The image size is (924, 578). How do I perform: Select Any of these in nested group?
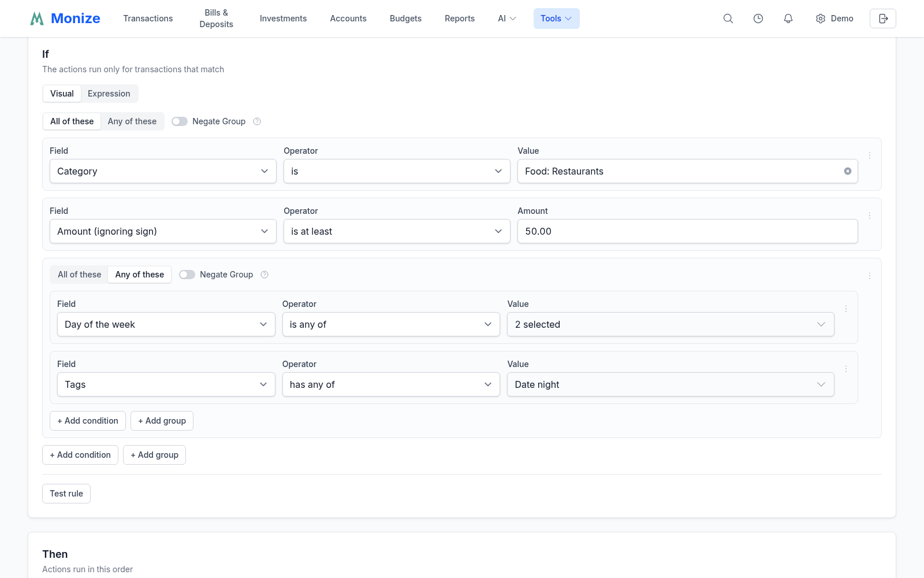[140, 275]
